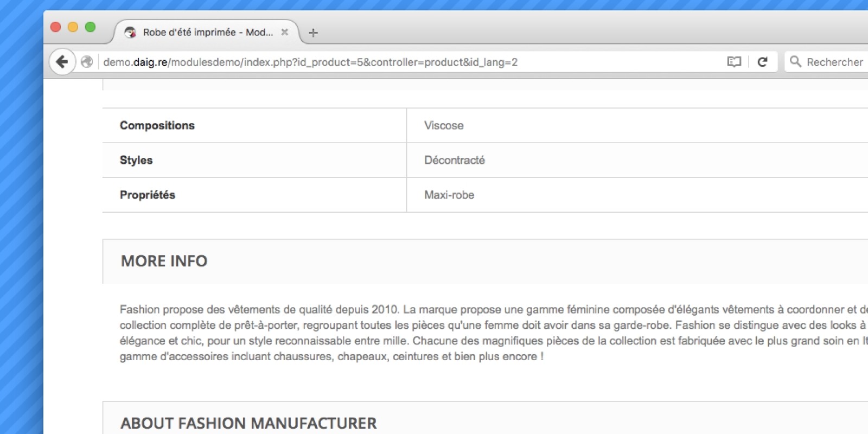Click the line starting 'collection complète de prêt-à-porter'

[x=494, y=325]
